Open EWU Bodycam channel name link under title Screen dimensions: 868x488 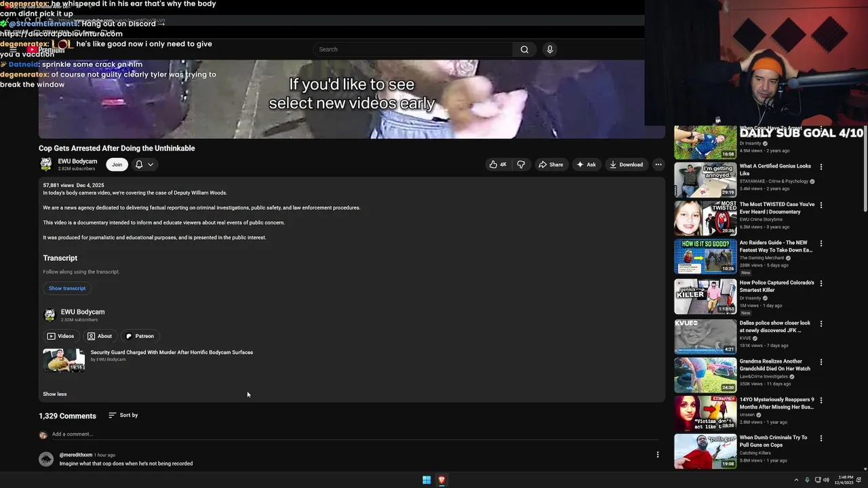77,161
